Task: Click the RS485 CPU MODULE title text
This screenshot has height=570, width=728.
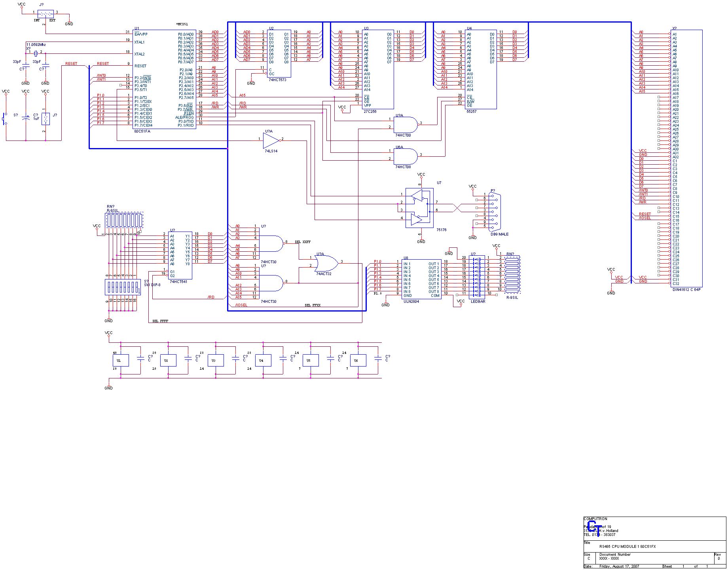Action: point(627,546)
